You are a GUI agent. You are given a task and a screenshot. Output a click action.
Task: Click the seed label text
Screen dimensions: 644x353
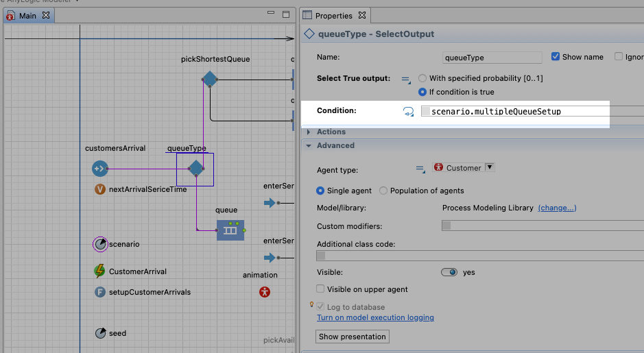117,333
